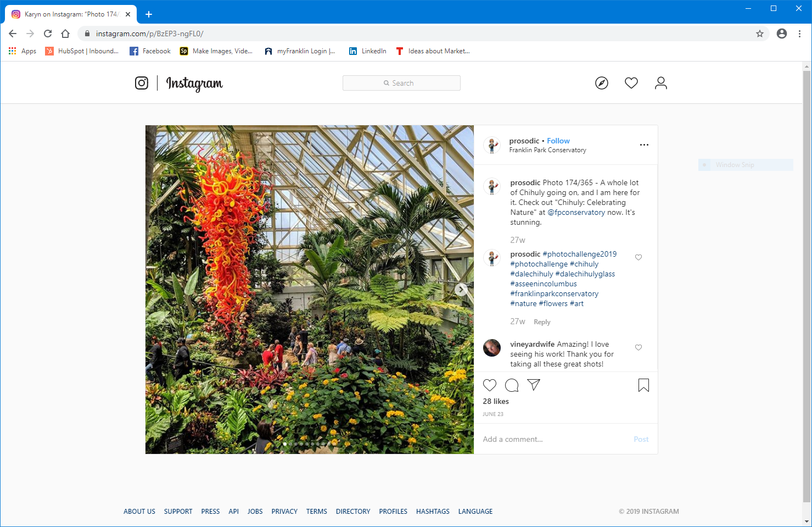812x527 pixels.
Task: Like the post with heart icon
Action: (490, 385)
